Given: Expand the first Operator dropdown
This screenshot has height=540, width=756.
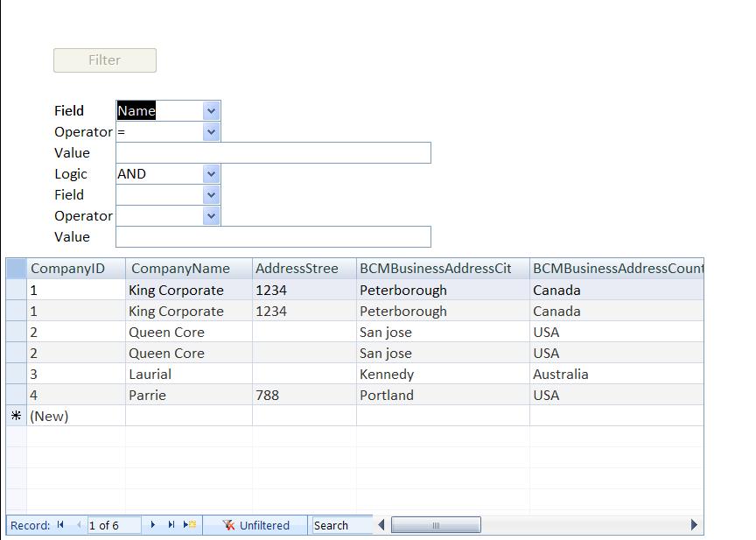Looking at the screenshot, I should (211, 132).
